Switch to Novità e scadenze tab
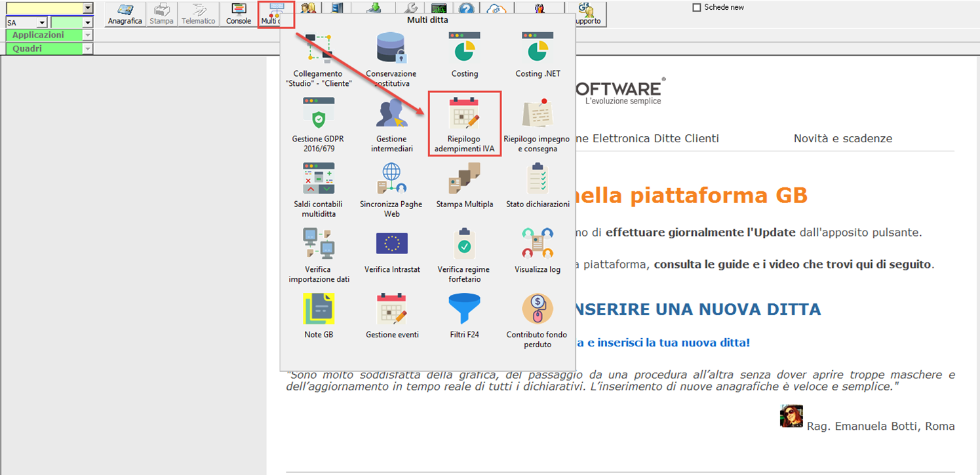980x475 pixels. point(842,138)
